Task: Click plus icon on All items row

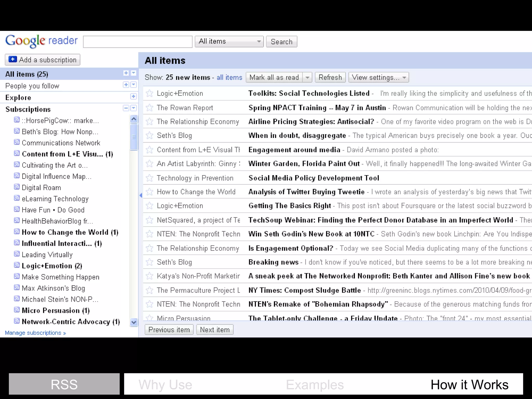Action: [126, 73]
